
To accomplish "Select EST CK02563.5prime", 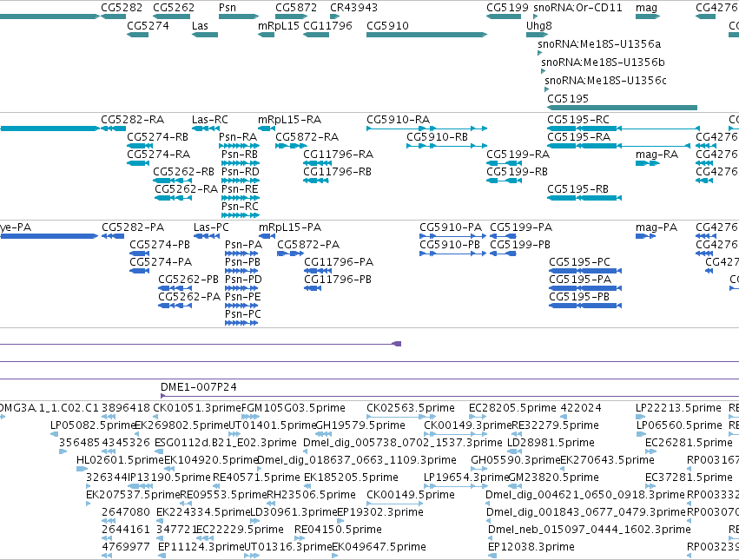I will [x=400, y=417].
